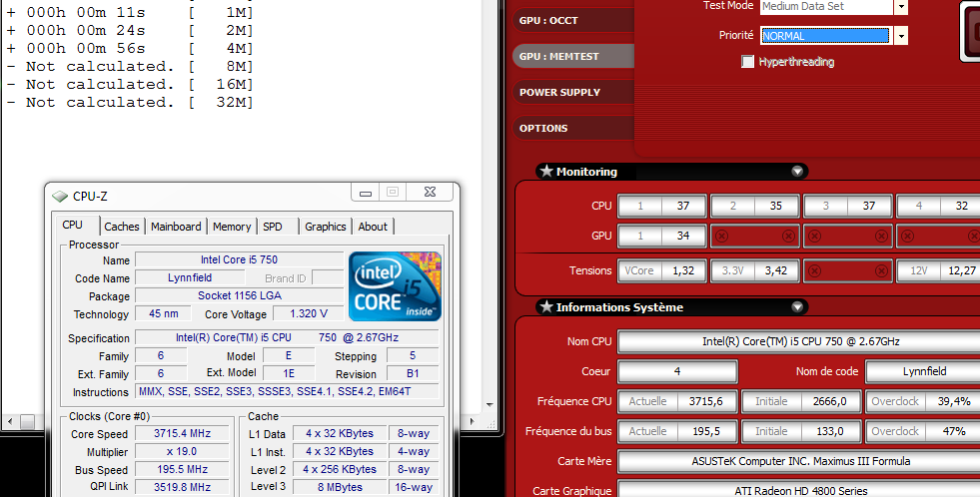The image size is (980, 497).
Task: Click the Carte Mère ASUSTeK Maximus III Formula field
Action: 799,461
